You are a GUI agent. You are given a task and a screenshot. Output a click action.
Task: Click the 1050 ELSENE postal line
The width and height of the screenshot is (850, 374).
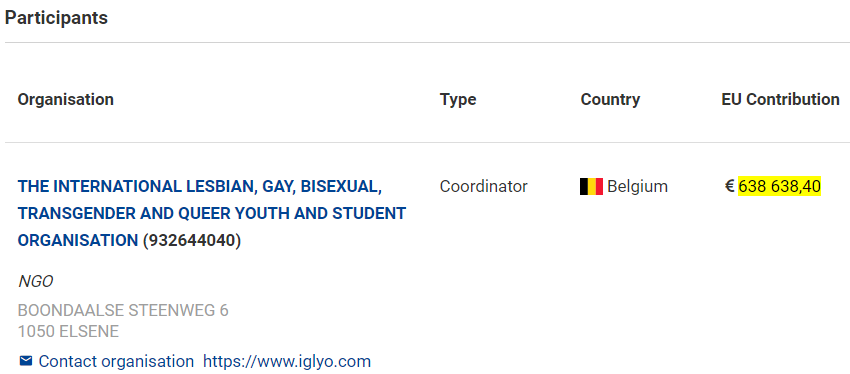68,331
